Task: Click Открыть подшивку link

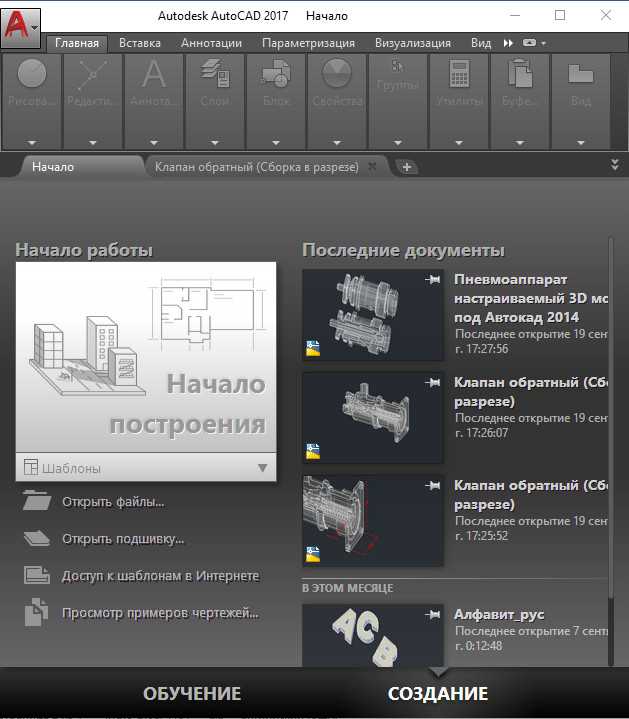Action: 123,539
